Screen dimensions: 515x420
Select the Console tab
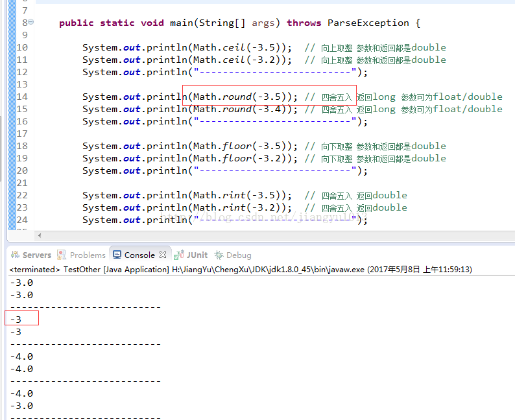(139, 255)
